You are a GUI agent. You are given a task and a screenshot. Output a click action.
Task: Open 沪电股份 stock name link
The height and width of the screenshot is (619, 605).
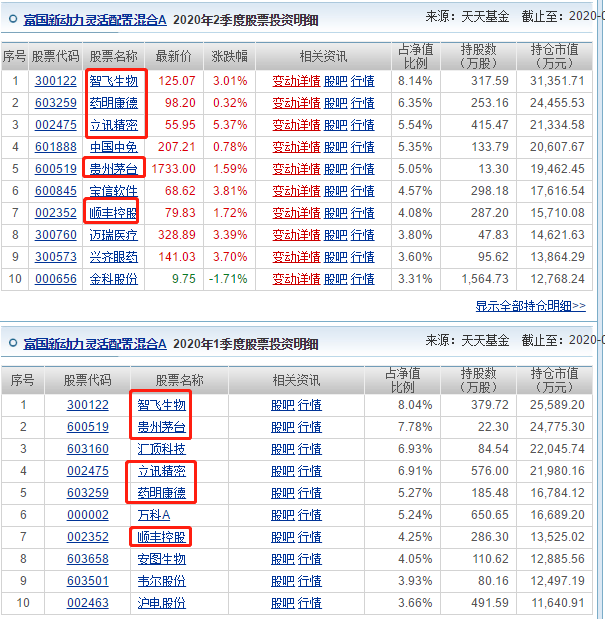coord(161,603)
